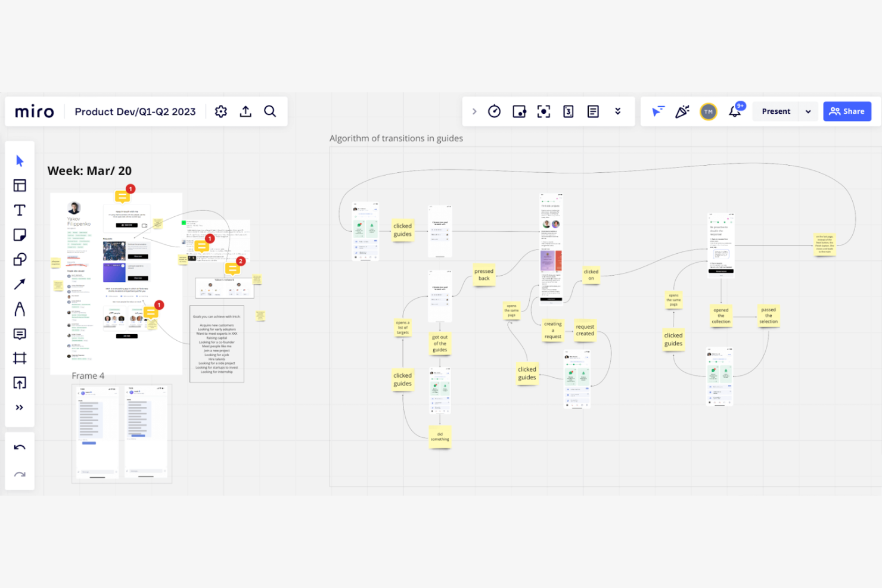Select the 'request created' sticky note

(585, 331)
